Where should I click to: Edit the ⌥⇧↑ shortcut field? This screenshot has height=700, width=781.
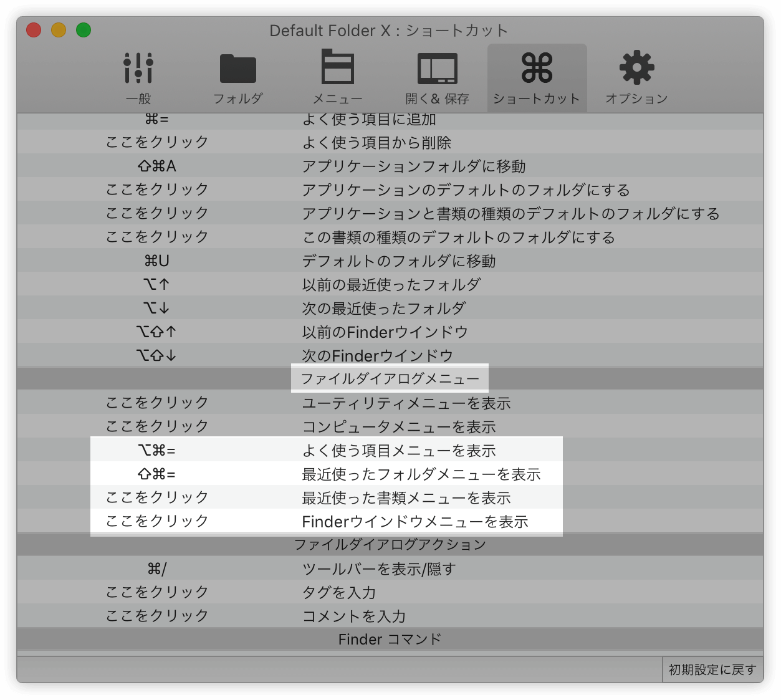pos(157,332)
